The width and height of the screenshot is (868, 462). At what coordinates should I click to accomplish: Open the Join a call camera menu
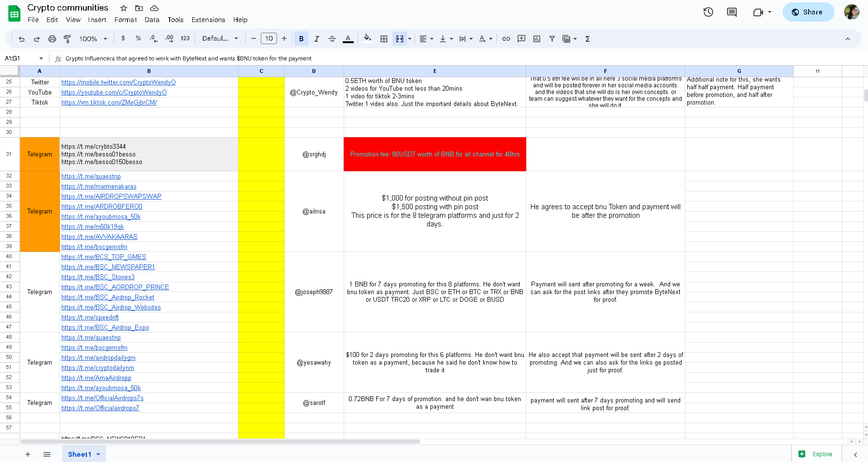coord(762,12)
